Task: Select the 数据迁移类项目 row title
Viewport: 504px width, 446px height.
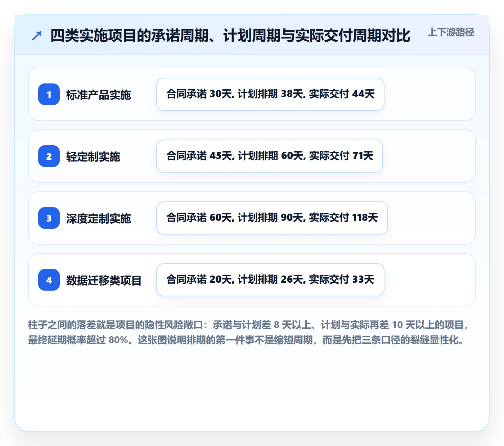Action: tap(104, 280)
